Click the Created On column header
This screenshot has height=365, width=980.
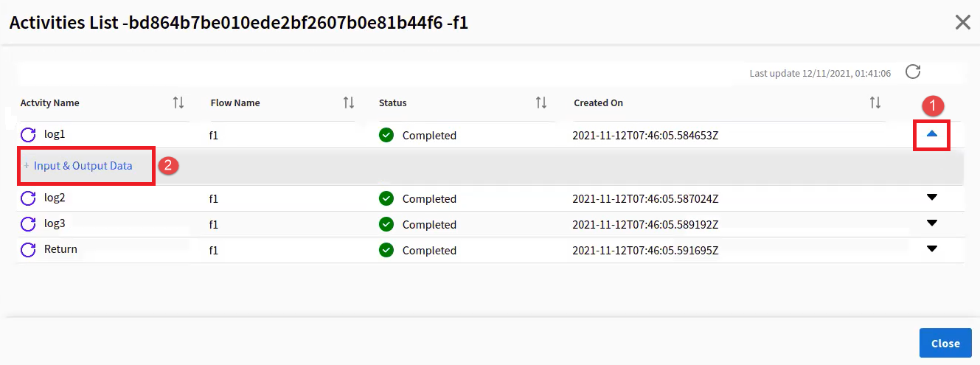(x=598, y=102)
